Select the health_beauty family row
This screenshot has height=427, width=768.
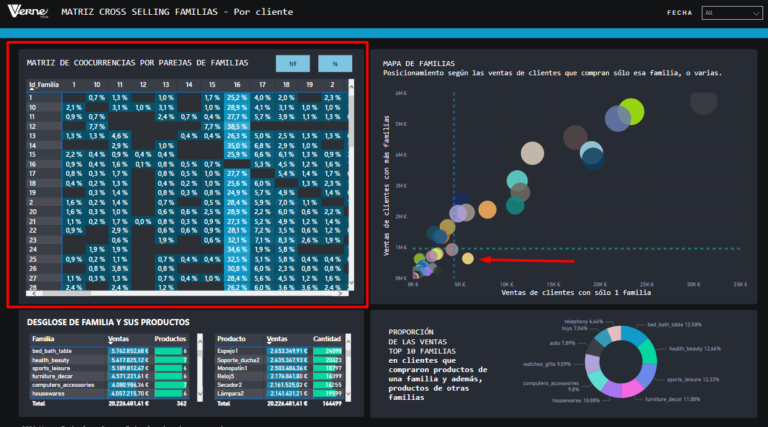click(x=60, y=359)
